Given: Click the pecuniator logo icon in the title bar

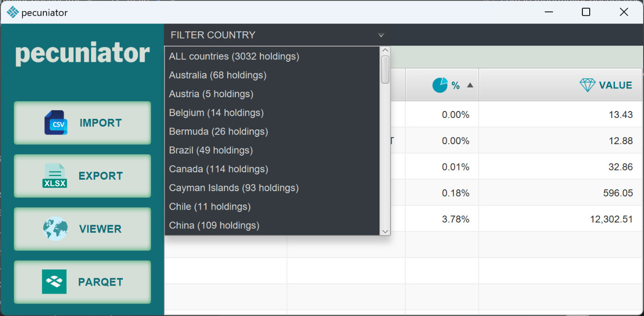Looking at the screenshot, I should tap(12, 12).
